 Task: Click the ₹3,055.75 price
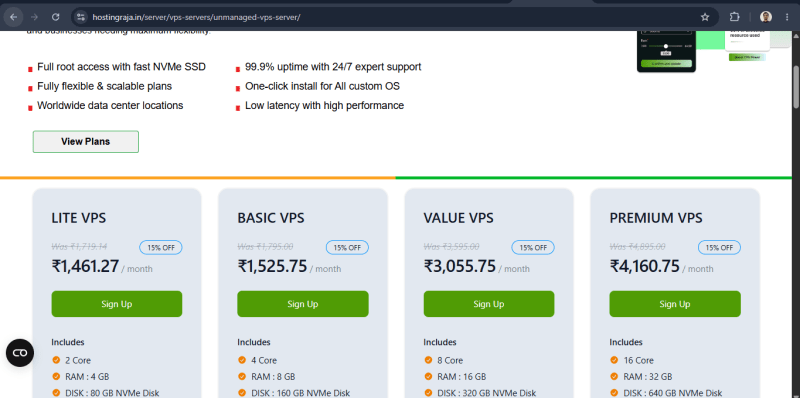pos(459,266)
